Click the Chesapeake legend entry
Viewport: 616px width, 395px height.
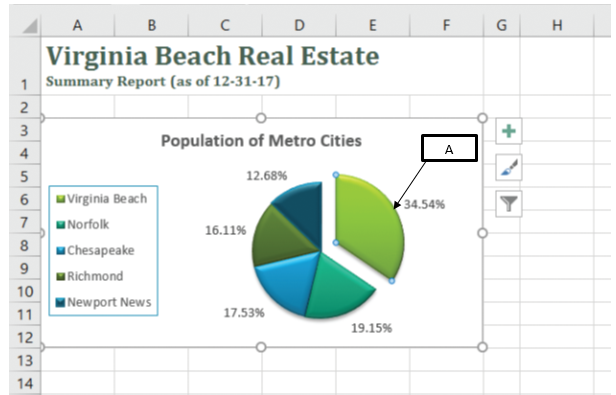point(95,250)
